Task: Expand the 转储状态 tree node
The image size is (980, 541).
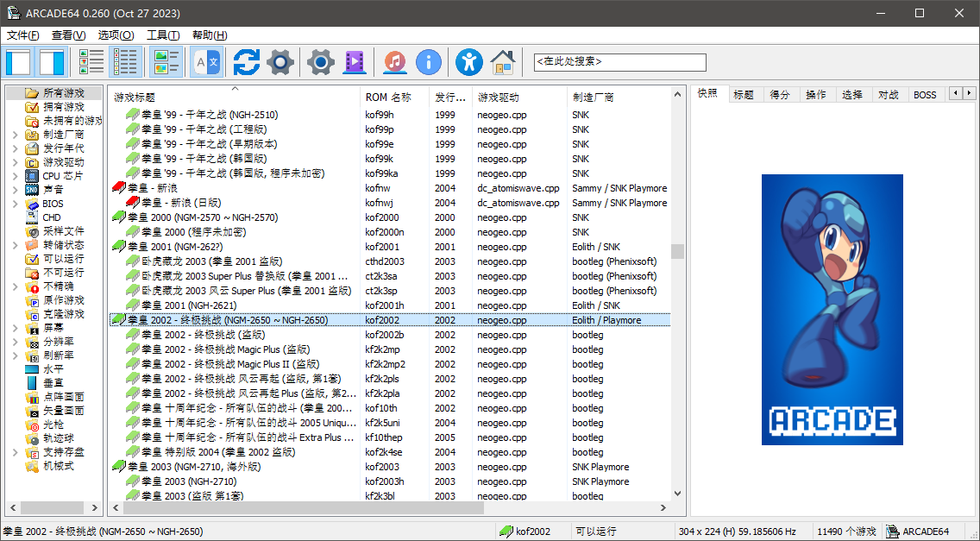Action: pyautogui.click(x=15, y=244)
